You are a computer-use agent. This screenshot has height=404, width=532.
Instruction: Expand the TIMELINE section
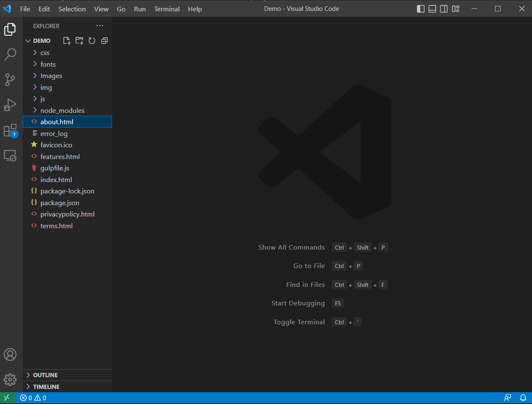click(x=67, y=387)
